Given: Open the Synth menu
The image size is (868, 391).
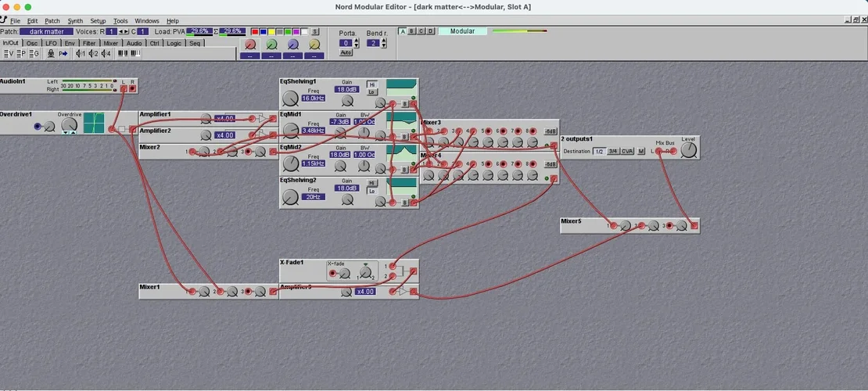Looking at the screenshot, I should 75,21.
